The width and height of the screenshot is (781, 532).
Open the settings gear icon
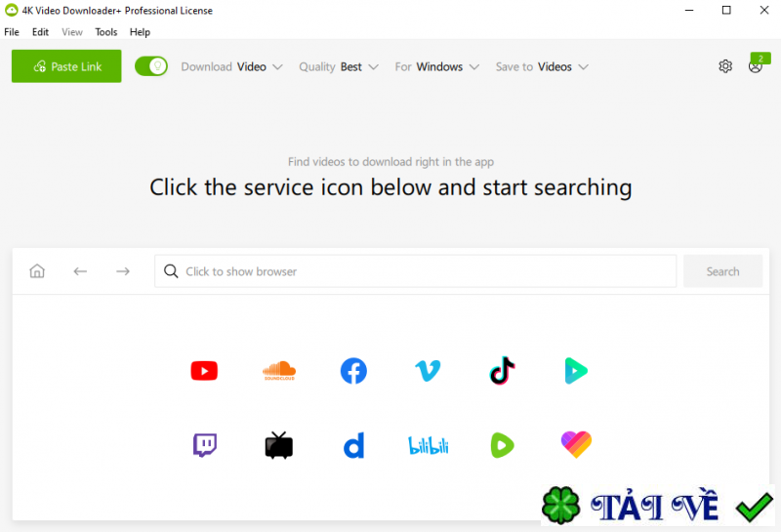[x=725, y=66]
